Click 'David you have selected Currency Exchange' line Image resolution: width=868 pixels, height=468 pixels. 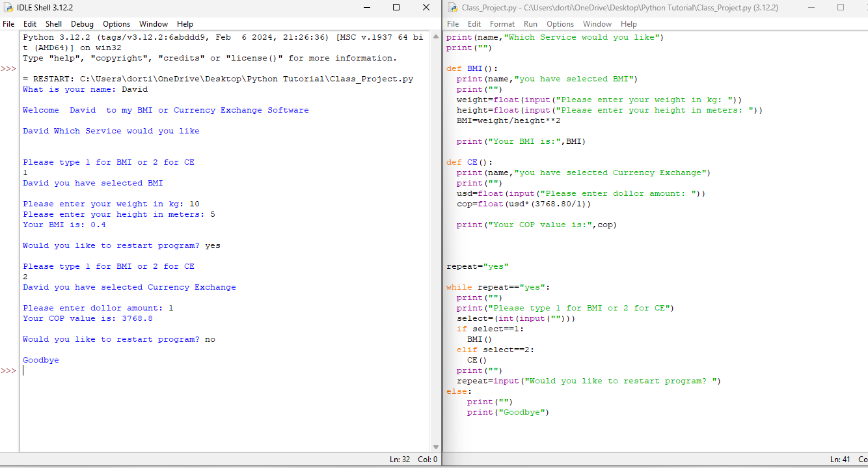click(129, 287)
